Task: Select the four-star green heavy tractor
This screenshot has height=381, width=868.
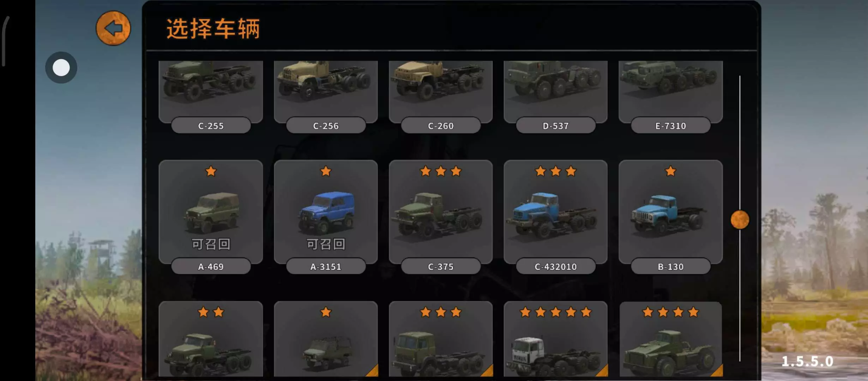Action: pyautogui.click(x=671, y=339)
